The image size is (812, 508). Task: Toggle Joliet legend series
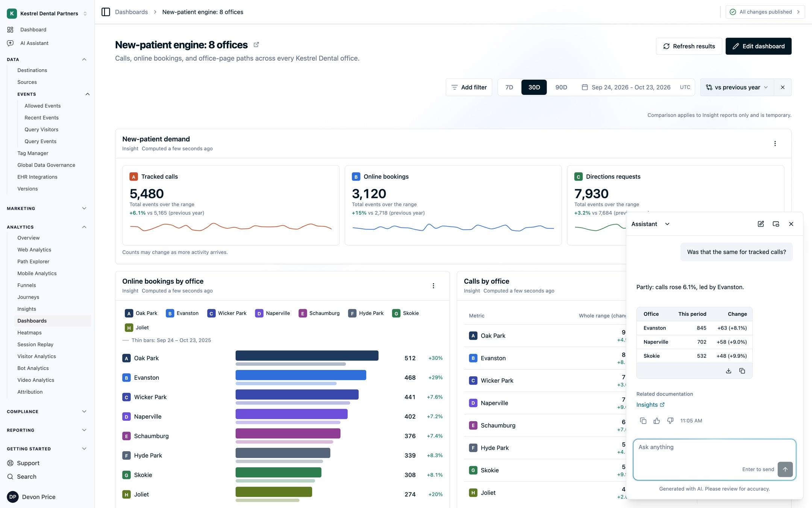coord(137,328)
